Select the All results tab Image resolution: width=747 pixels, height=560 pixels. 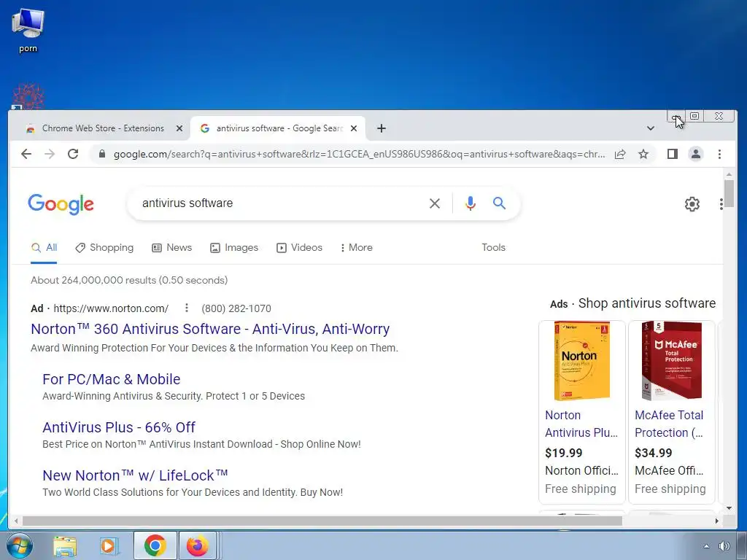coord(44,248)
